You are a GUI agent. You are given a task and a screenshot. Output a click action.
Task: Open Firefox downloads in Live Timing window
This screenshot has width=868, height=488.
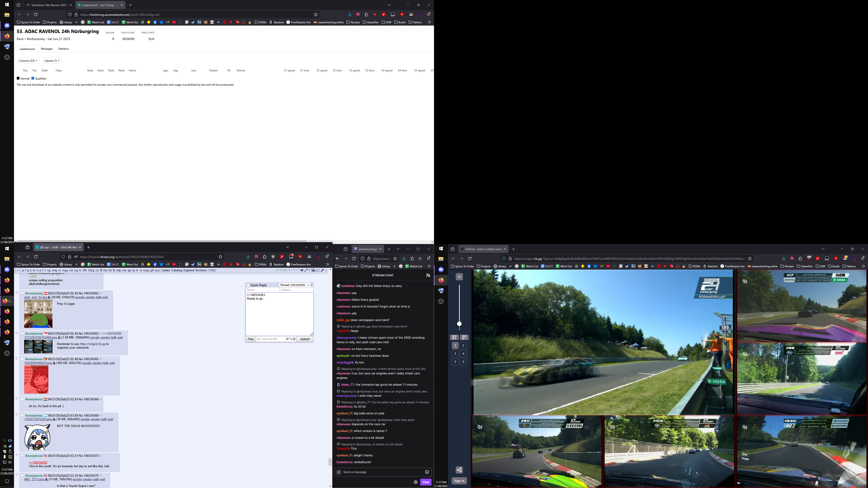click(x=350, y=14)
